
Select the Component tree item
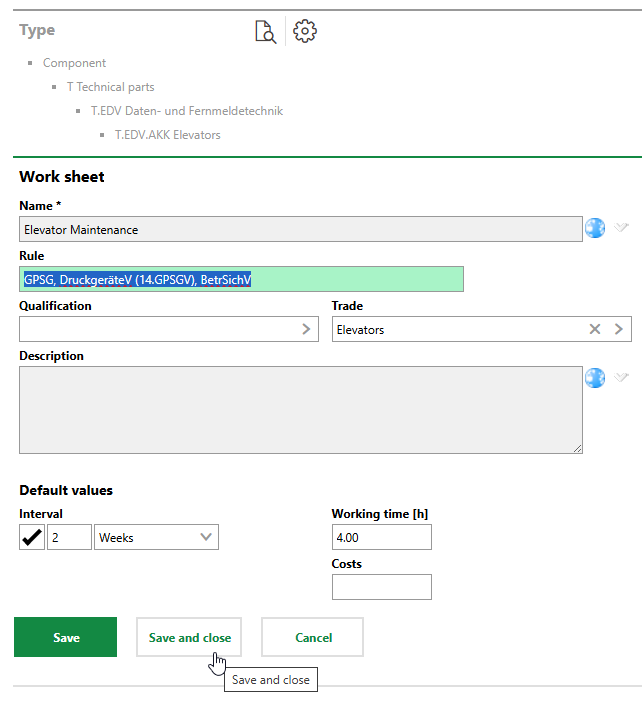pyautogui.click(x=74, y=63)
